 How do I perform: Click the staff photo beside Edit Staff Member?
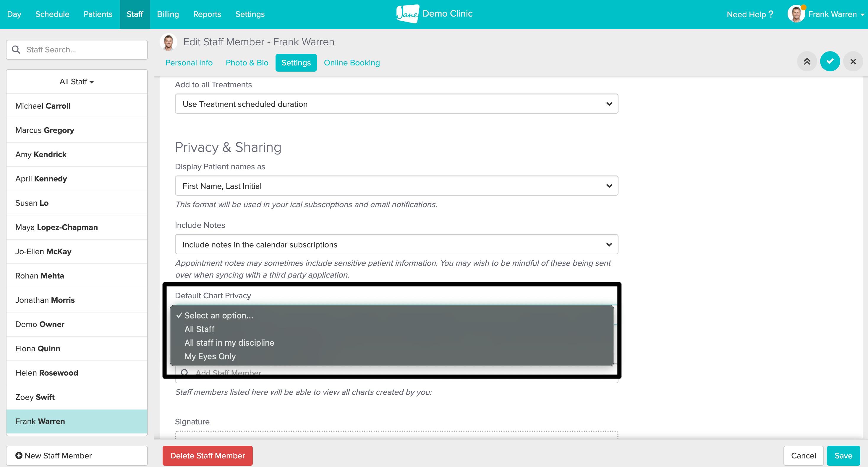[x=169, y=42]
